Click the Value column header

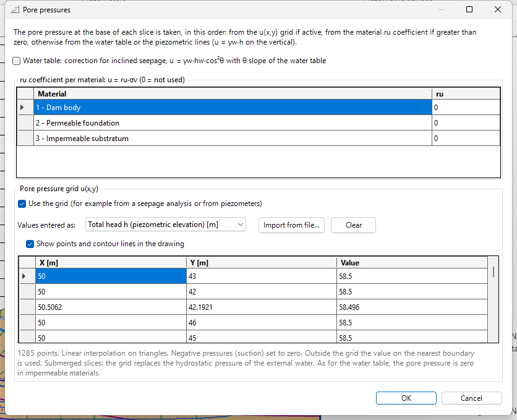[412, 263]
